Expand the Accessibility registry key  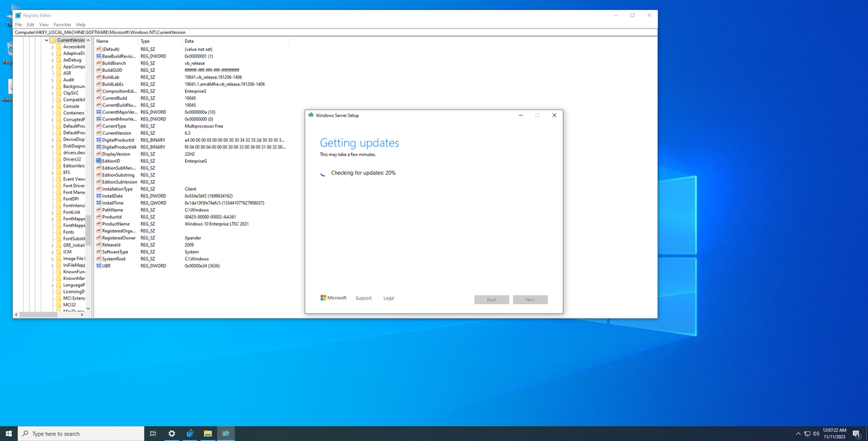point(52,47)
